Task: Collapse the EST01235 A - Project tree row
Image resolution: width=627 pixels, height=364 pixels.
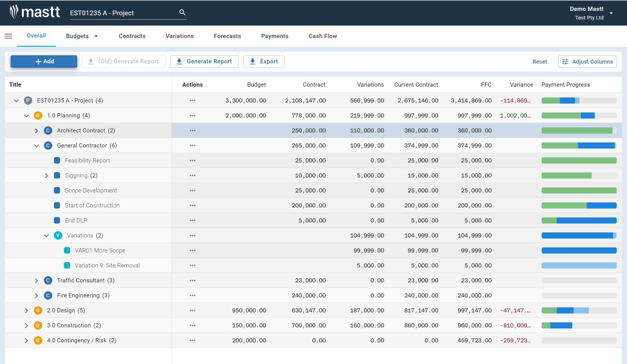Action: click(16, 101)
